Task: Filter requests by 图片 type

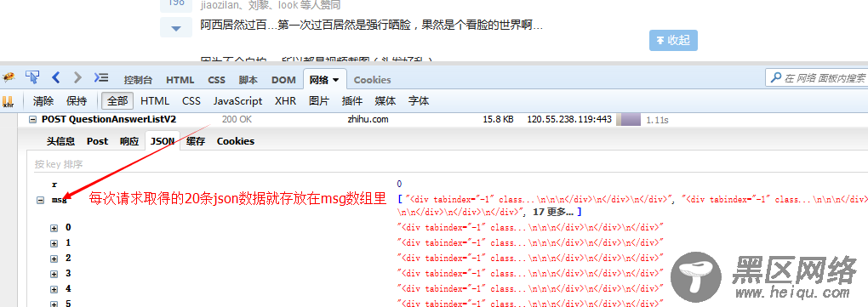Action: (319, 100)
